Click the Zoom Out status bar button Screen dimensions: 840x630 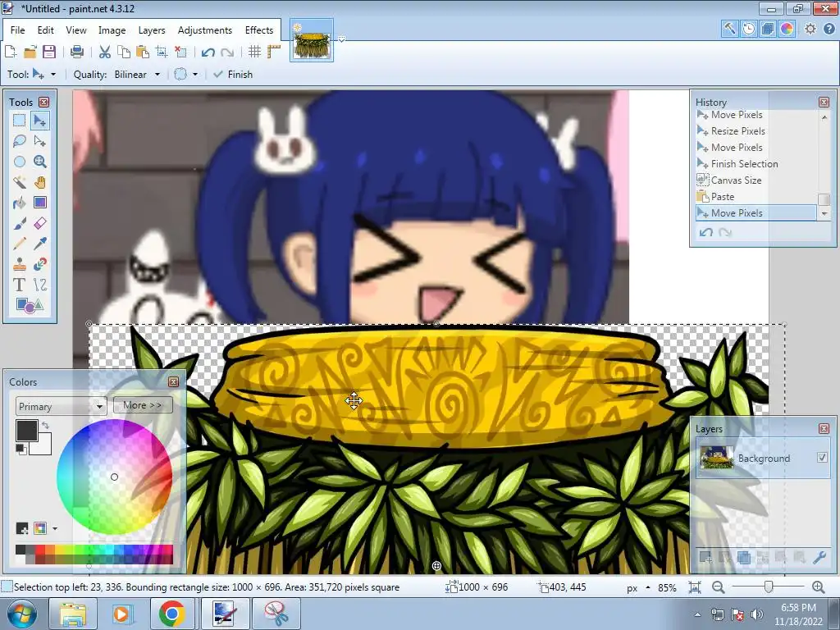[719, 587]
